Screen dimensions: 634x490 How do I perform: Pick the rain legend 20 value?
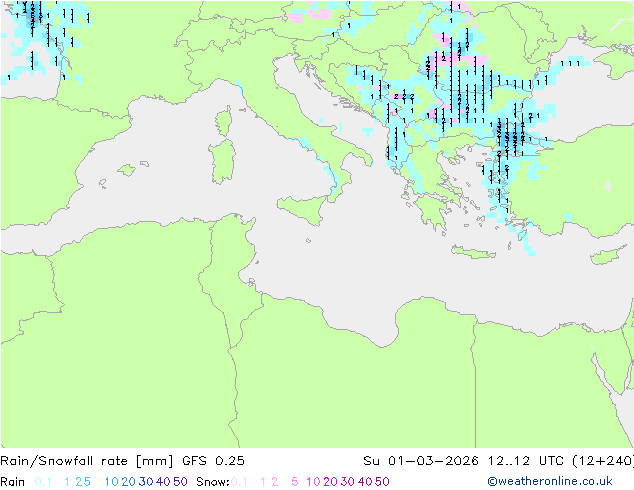pos(128,482)
